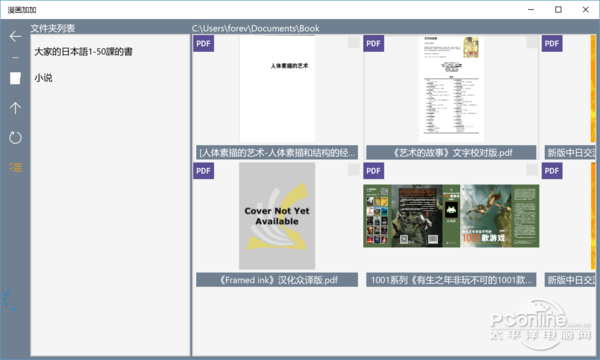Image resolution: width=600 pixels, height=360 pixels.
Task: Click the PDF badge on Framed ink item
Action: pyautogui.click(x=204, y=171)
